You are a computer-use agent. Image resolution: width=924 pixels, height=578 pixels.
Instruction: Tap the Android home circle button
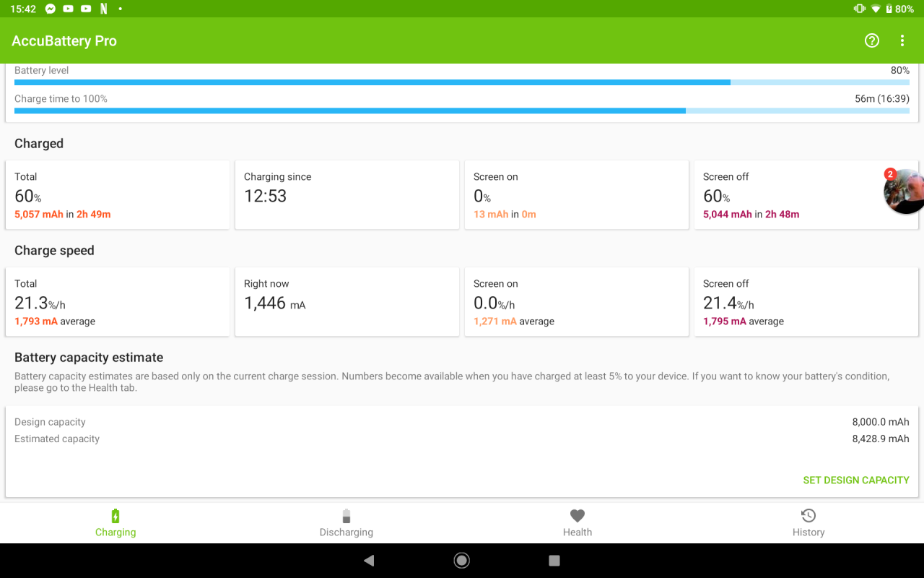[x=462, y=561]
